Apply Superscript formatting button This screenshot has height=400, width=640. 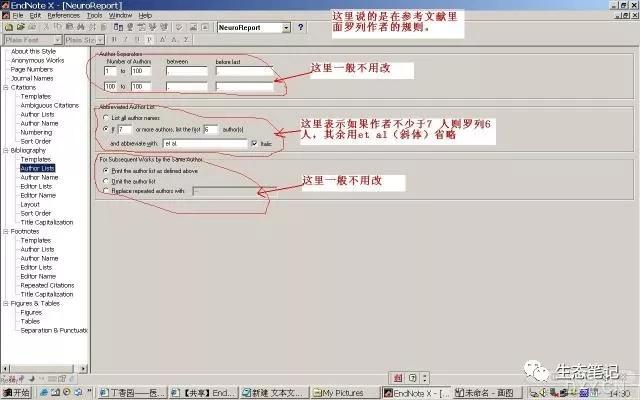(x=162, y=40)
